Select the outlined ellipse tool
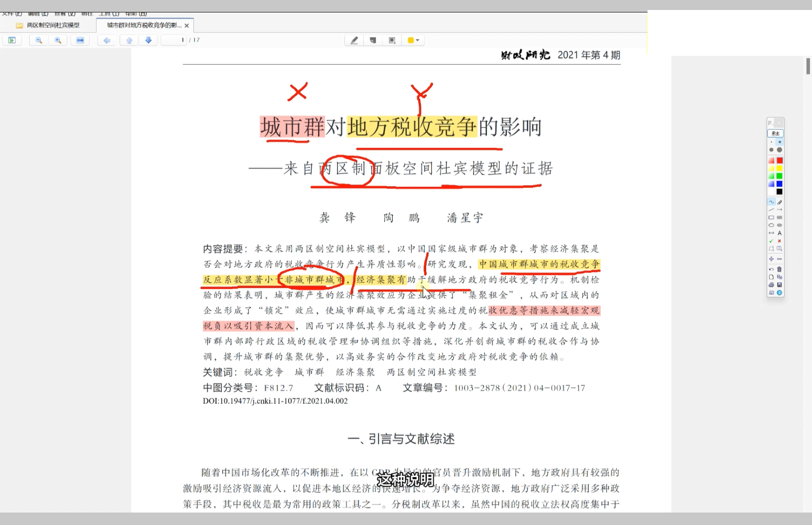812x525 pixels. [x=771, y=225]
